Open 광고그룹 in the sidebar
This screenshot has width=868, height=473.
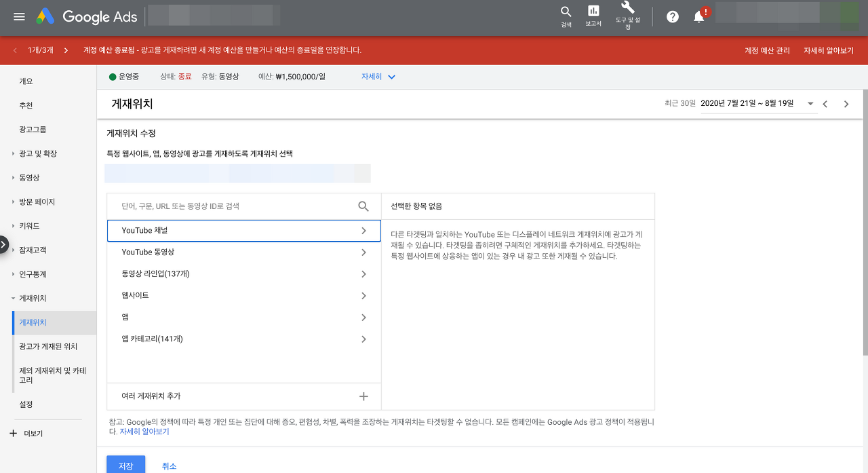tap(33, 130)
